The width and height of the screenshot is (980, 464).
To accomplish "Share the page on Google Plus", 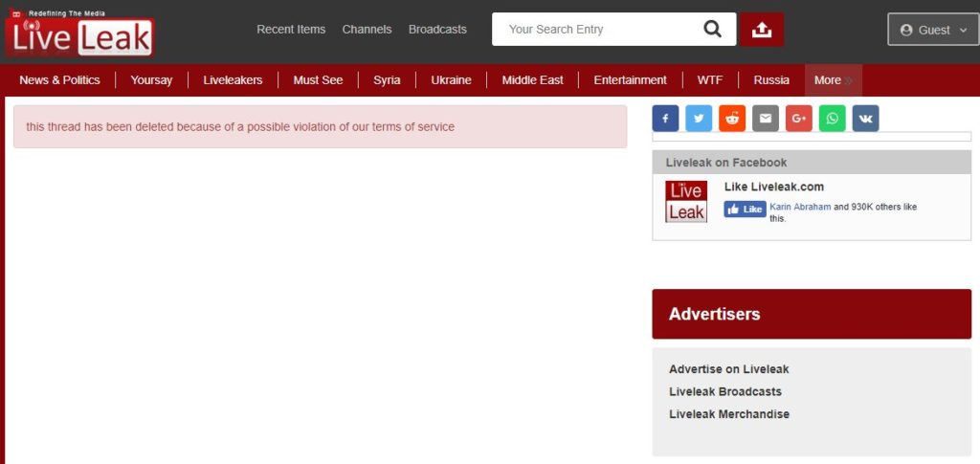I will click(799, 119).
